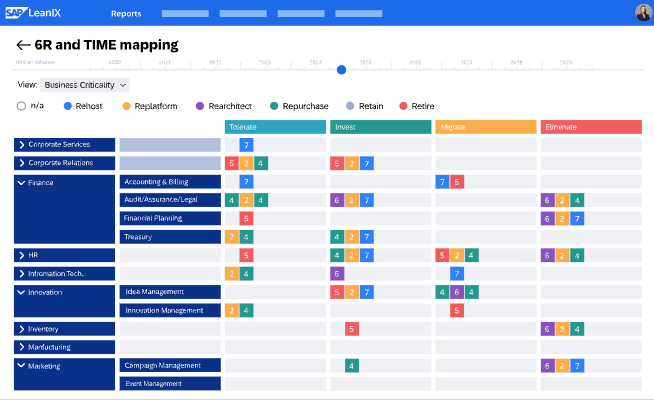
Task: Open the user profile avatar
Action: [642, 13]
